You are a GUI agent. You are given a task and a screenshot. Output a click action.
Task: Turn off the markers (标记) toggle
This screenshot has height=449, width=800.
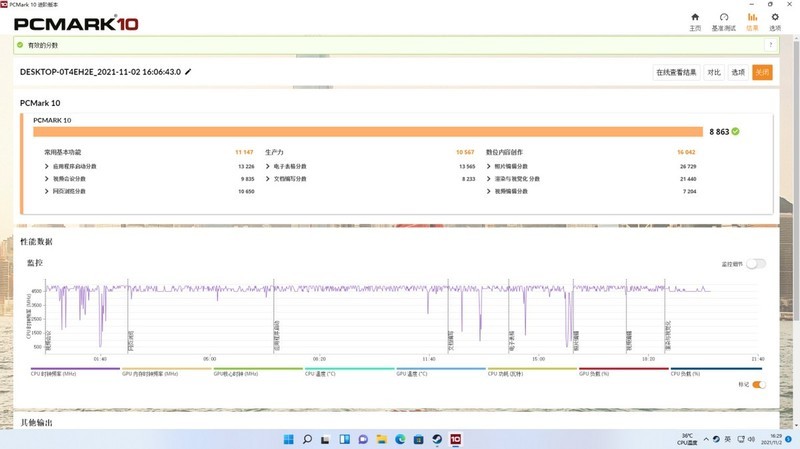758,384
